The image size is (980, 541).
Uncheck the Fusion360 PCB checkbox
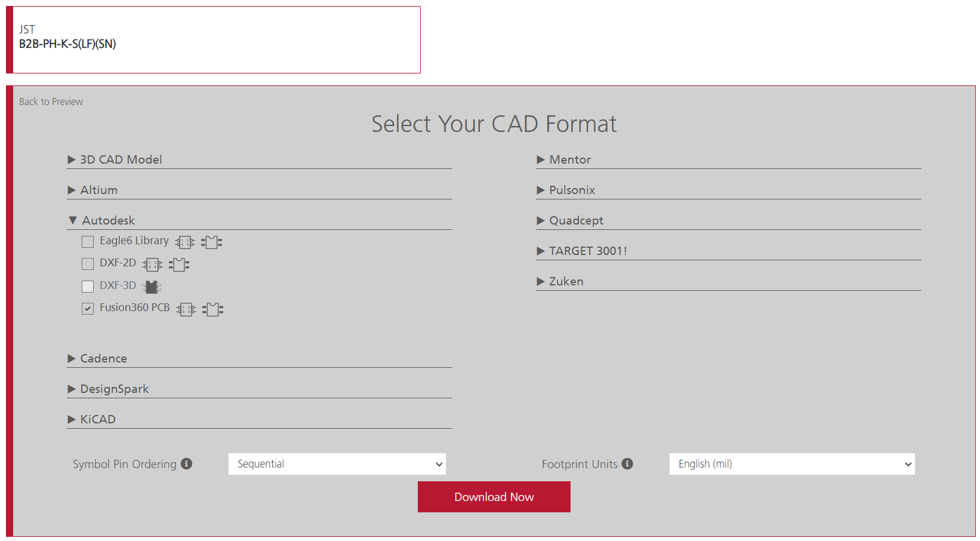(88, 309)
